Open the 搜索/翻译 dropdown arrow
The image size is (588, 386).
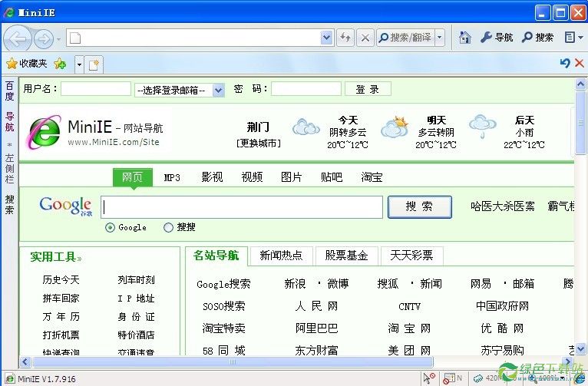440,38
